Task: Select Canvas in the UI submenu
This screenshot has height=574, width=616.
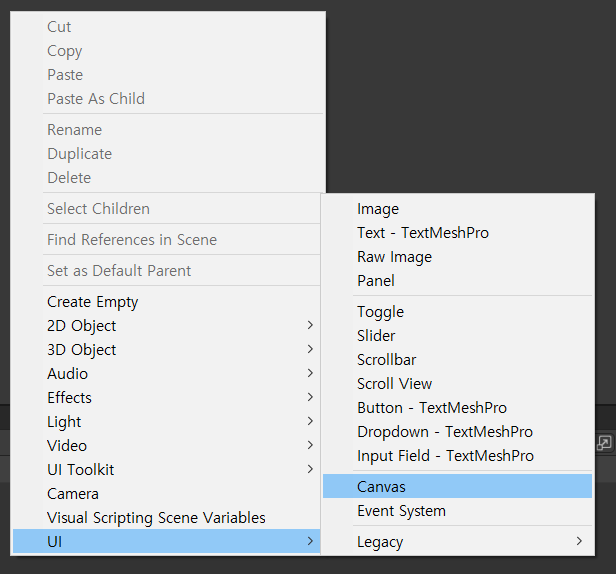Action: (457, 486)
